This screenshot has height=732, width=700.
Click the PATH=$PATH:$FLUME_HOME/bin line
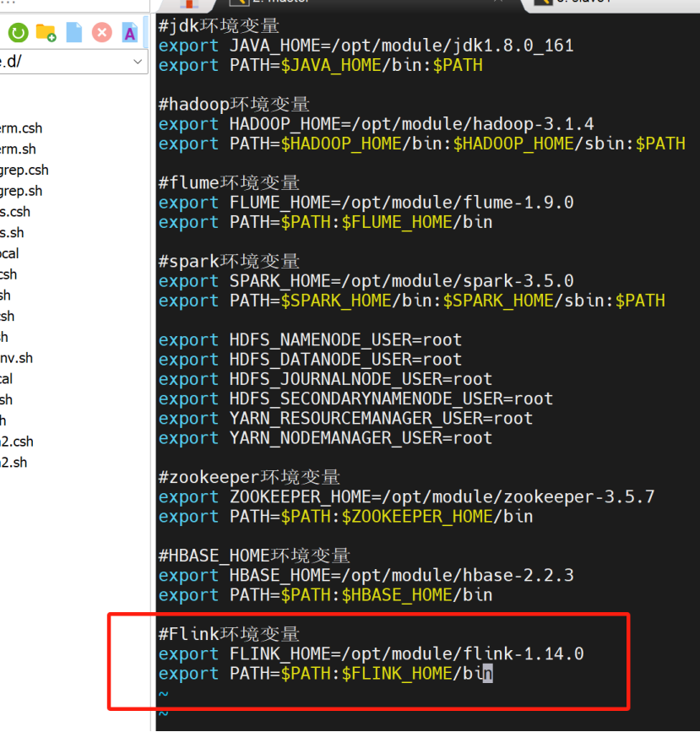(x=325, y=222)
